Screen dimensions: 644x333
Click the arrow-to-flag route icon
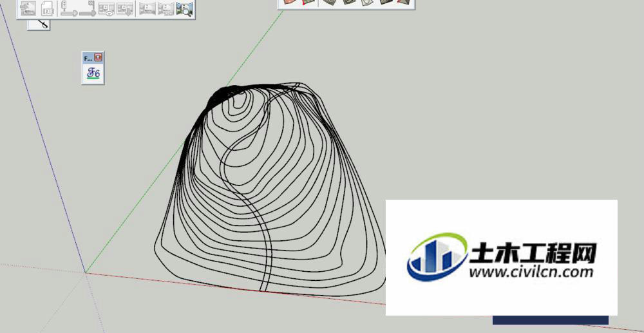[88, 8]
